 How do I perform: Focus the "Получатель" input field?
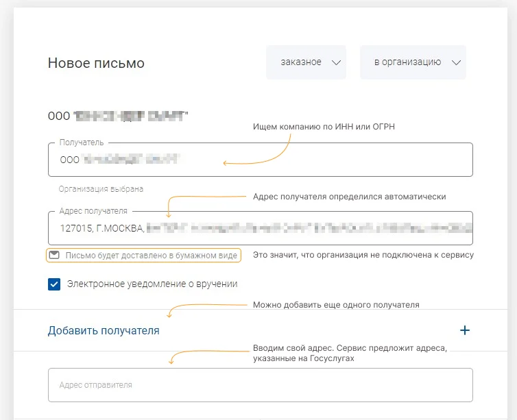click(x=261, y=160)
